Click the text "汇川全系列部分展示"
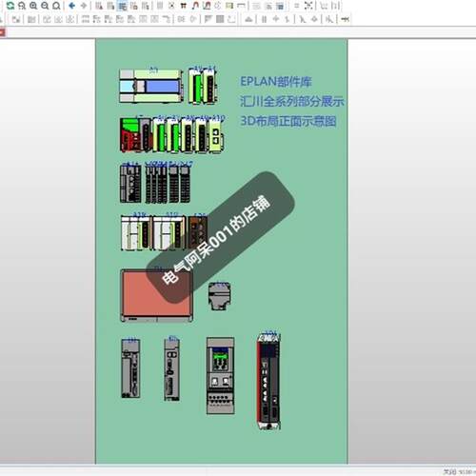Image resolution: width=476 pixels, height=476 pixels. click(292, 101)
